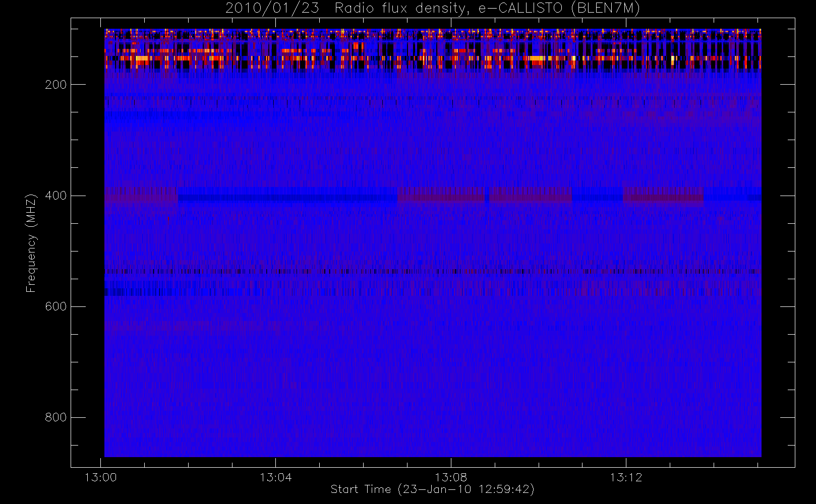Viewport: 816px width, 504px height.
Task: Click the 800 frequency tick label
Action: coord(55,417)
